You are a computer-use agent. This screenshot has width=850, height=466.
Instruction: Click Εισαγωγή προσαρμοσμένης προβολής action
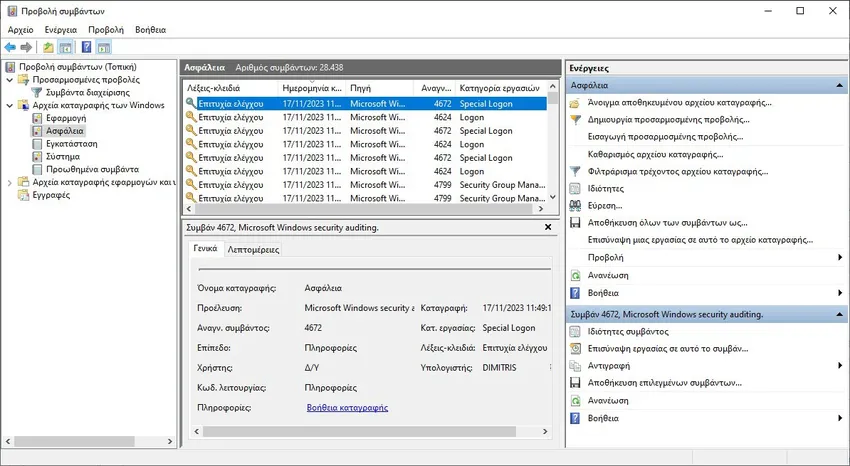(665, 137)
